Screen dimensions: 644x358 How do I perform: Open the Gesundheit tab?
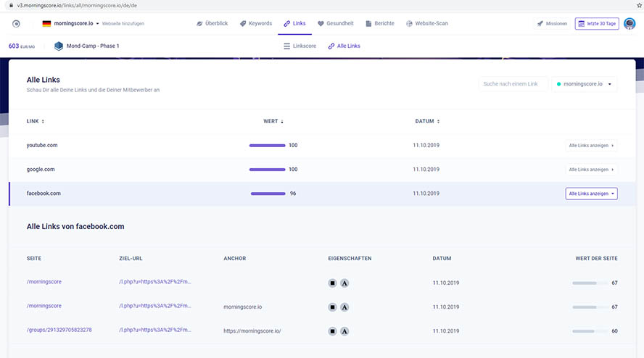(x=336, y=23)
